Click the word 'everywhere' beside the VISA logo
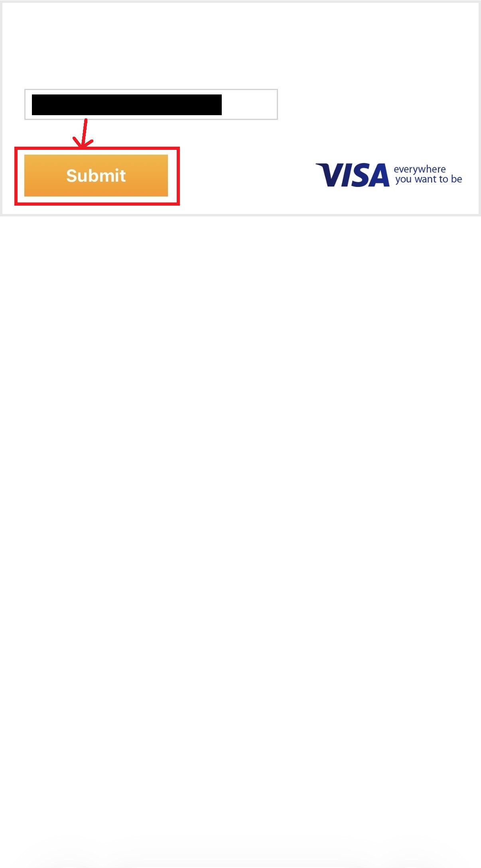Screen dimensions: 481x868 click(420, 169)
